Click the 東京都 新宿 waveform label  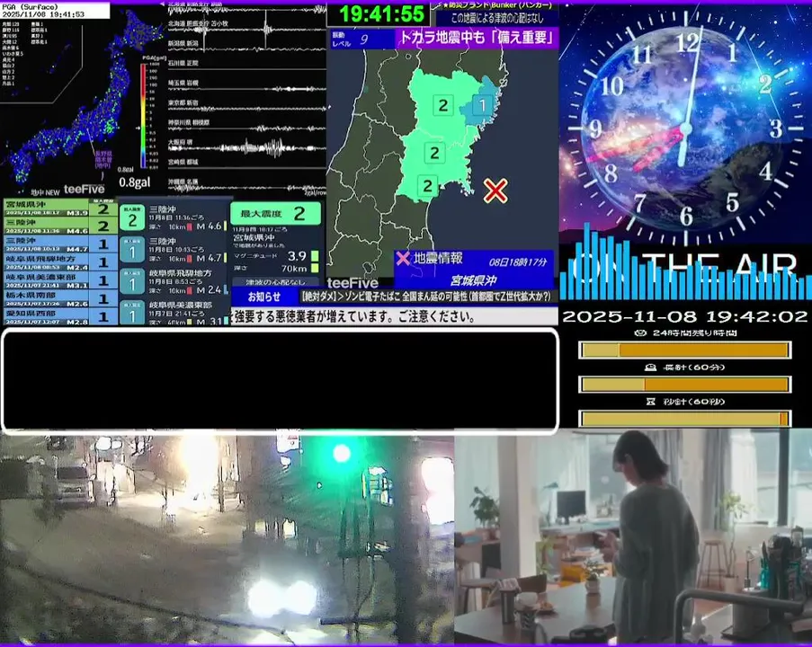pyautogui.click(x=183, y=102)
